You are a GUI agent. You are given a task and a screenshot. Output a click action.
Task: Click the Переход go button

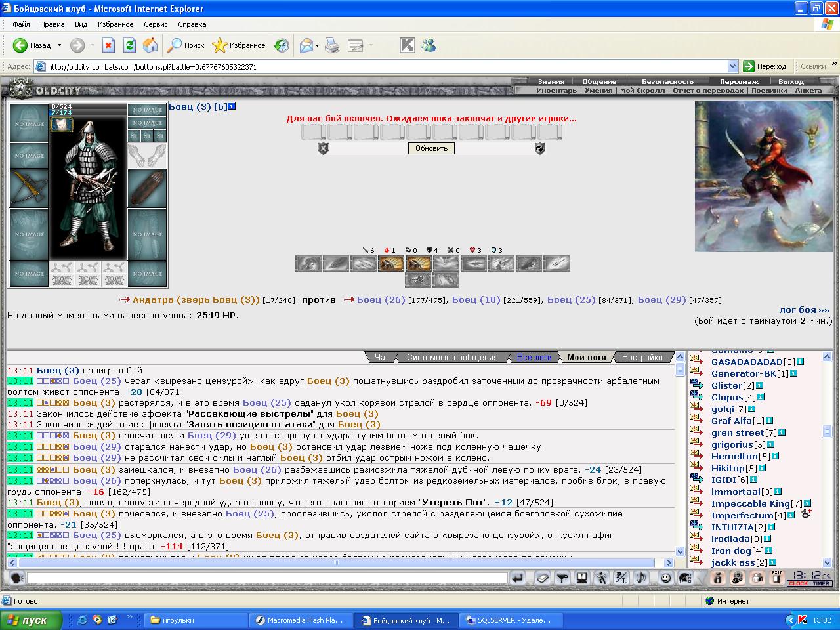(765, 66)
